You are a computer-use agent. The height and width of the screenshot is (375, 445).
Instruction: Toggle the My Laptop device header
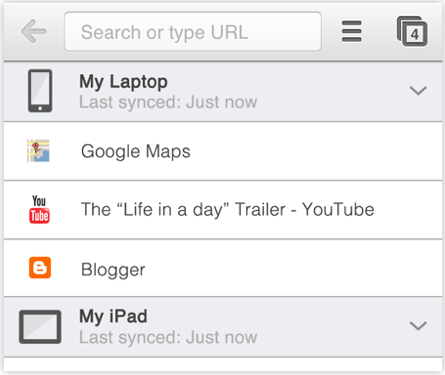223,92
